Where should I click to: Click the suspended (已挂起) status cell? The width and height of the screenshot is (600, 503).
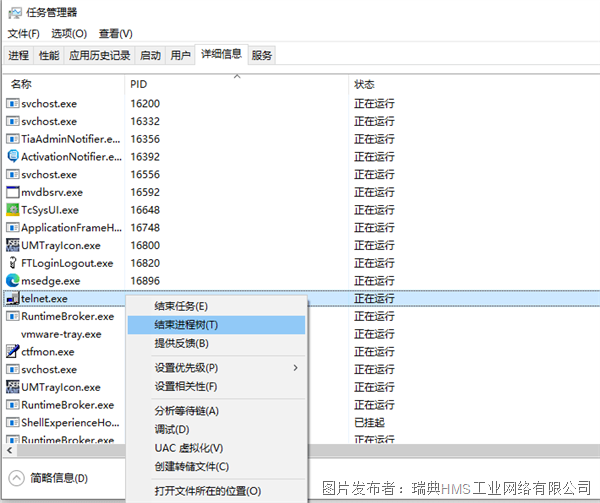pos(369,423)
